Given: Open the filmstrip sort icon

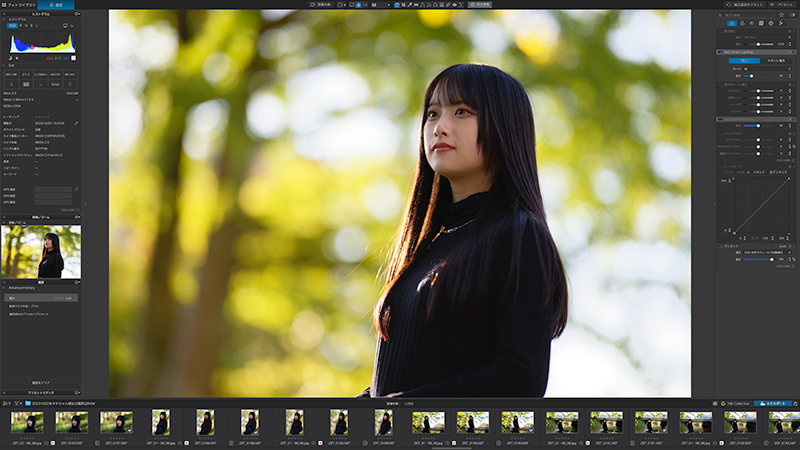Looking at the screenshot, I should (x=6, y=404).
